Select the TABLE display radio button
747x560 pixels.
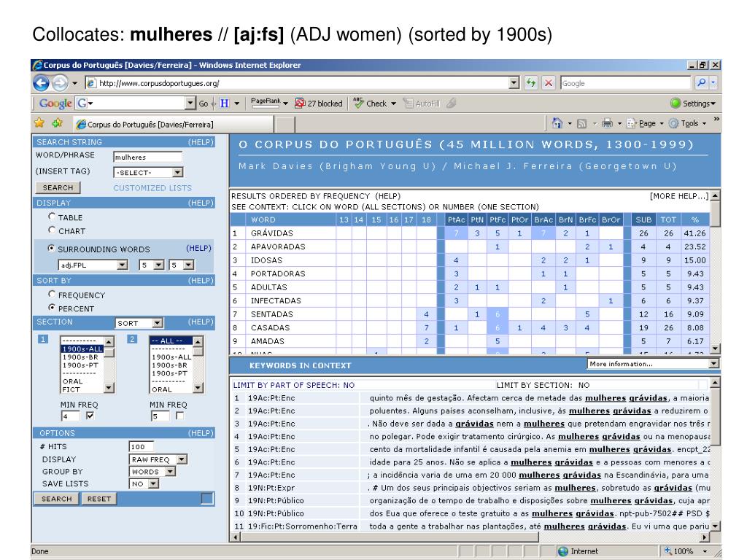pyautogui.click(x=52, y=216)
